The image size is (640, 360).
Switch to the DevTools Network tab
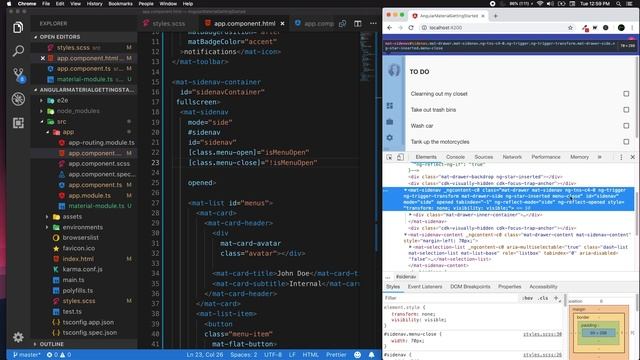click(x=512, y=157)
